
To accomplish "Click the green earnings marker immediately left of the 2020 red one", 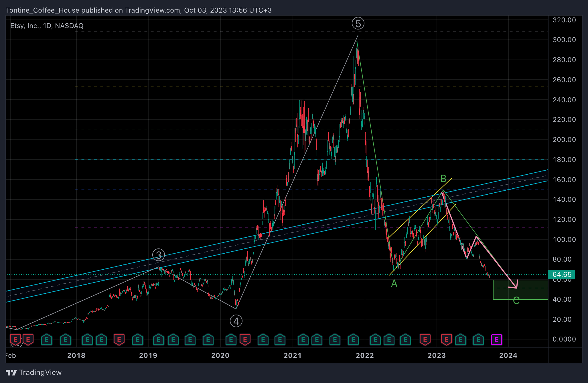I will coord(231,340).
